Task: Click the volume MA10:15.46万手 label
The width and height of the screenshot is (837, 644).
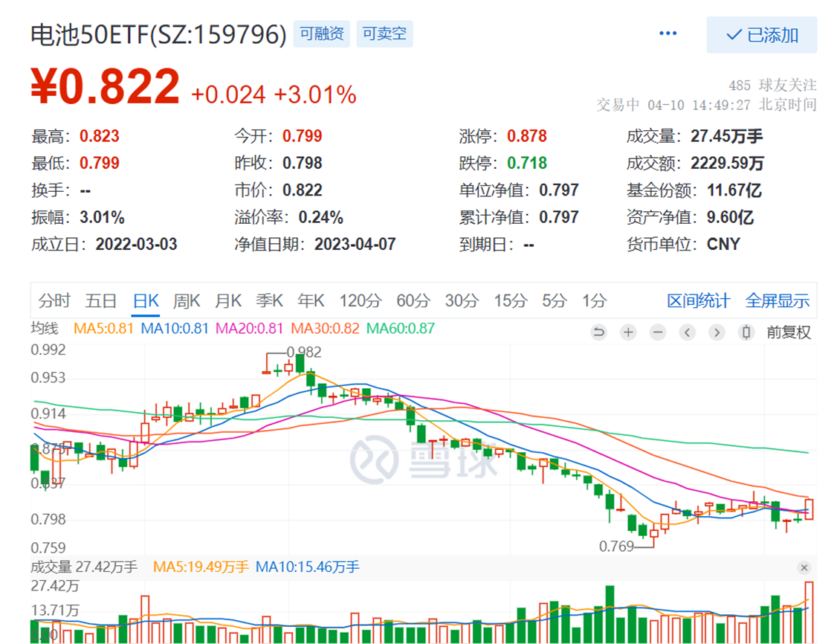Action: tap(308, 567)
